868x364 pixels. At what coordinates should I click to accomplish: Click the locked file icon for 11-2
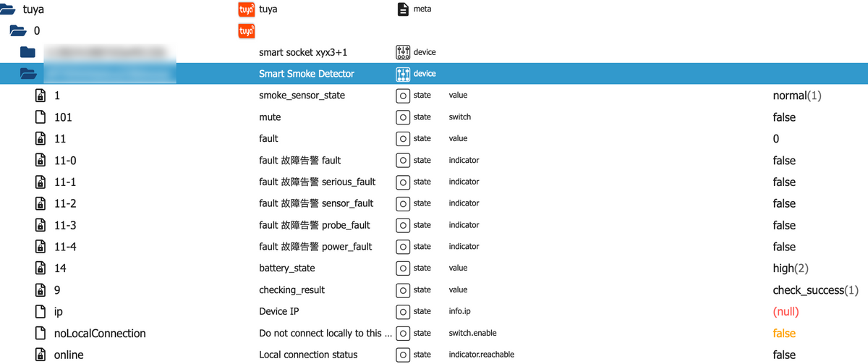[41, 203]
